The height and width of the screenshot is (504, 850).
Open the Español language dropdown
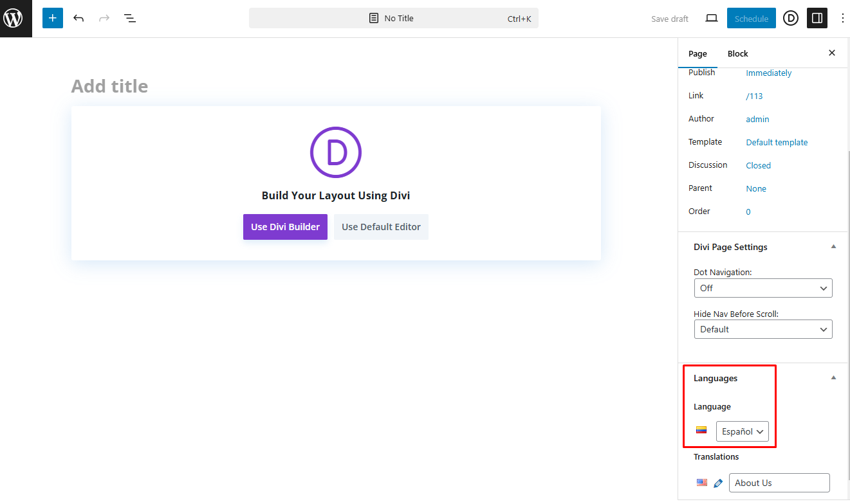click(x=742, y=431)
